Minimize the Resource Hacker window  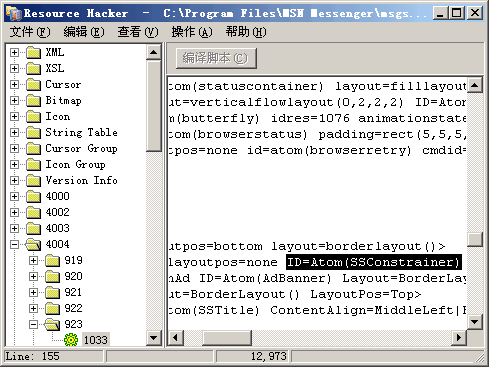tap(440, 13)
